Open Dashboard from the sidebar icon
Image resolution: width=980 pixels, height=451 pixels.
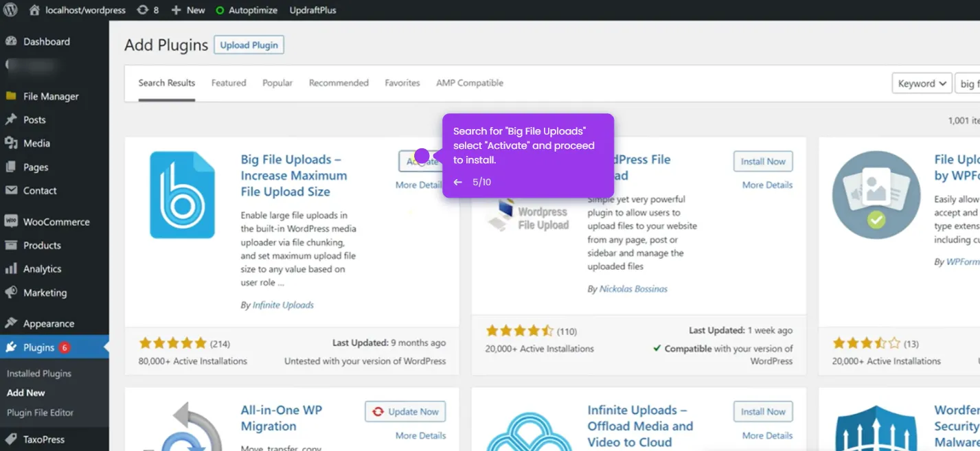11,41
